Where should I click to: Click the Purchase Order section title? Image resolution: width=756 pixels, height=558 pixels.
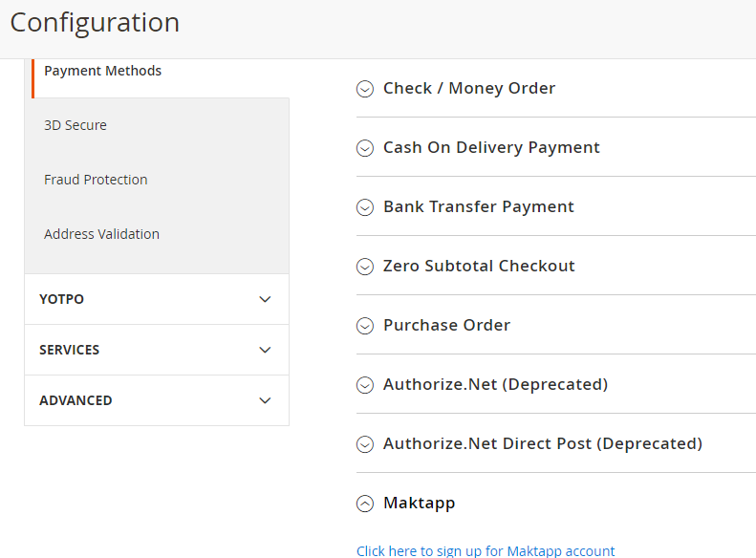(x=446, y=325)
